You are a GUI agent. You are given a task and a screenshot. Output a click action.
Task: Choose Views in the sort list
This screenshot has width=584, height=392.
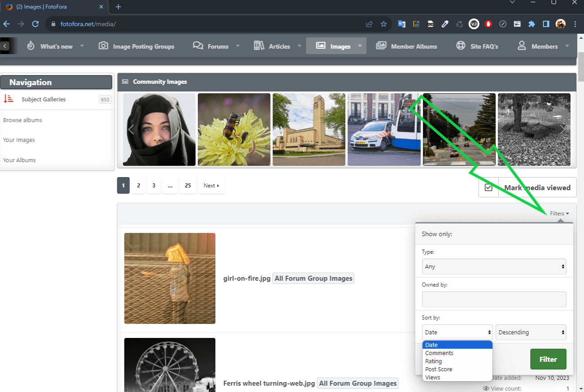tap(457, 377)
